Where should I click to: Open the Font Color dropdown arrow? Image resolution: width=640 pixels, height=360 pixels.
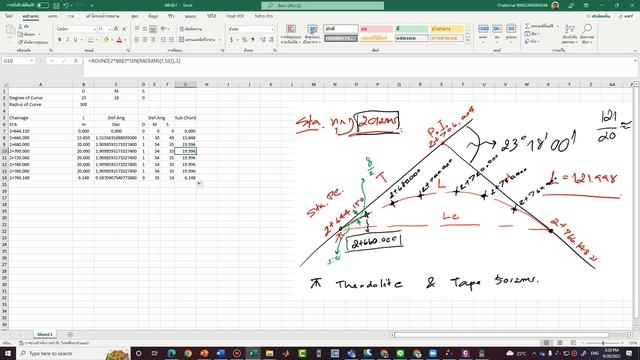pyautogui.click(x=125, y=40)
